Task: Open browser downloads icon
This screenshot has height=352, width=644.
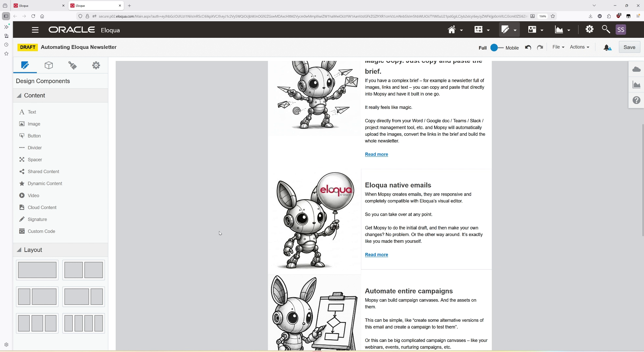Action: pos(590,16)
